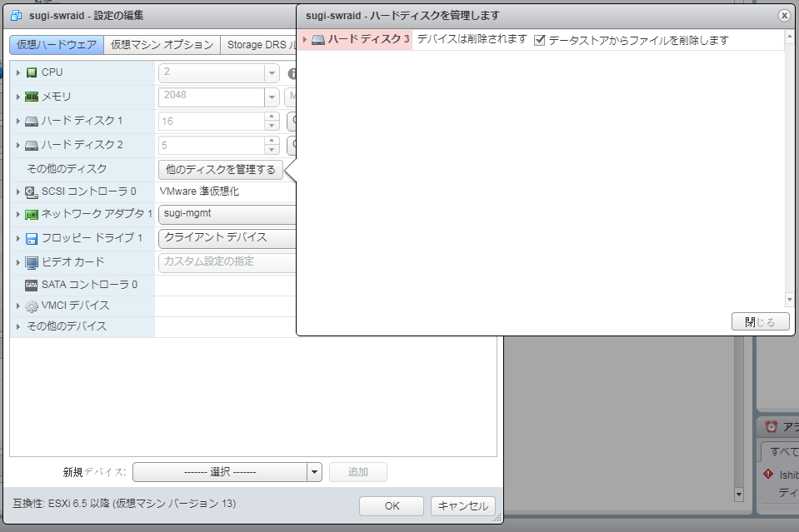Click the SCSI コントローラ 0 icon
Image resolution: width=799 pixels, height=532 pixels.
click(32, 192)
